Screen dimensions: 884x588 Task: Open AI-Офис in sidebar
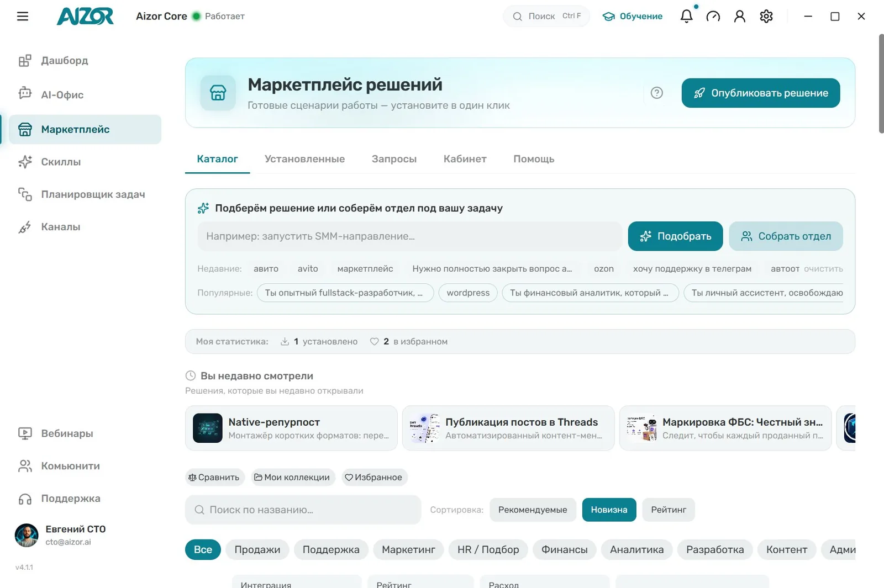[85, 94]
